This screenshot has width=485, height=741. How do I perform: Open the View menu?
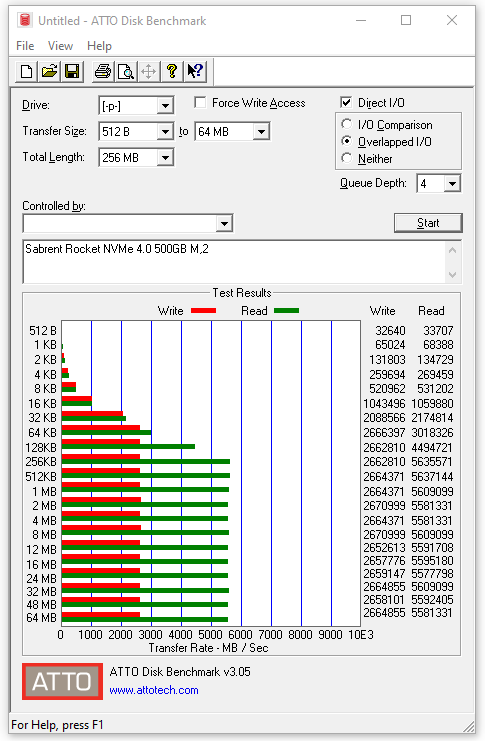tap(60, 46)
